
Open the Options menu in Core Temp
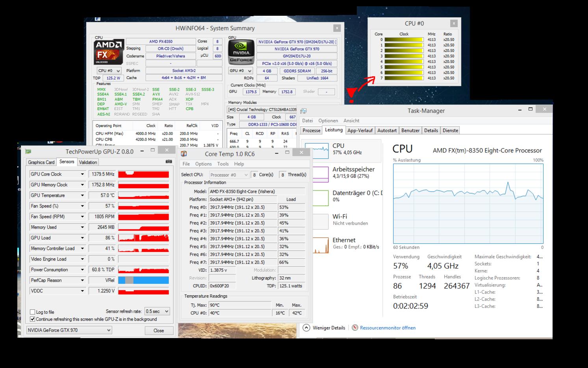click(203, 164)
